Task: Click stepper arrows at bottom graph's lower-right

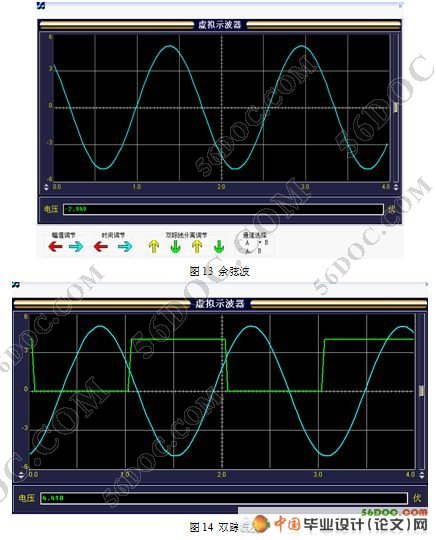Action: coord(421,475)
